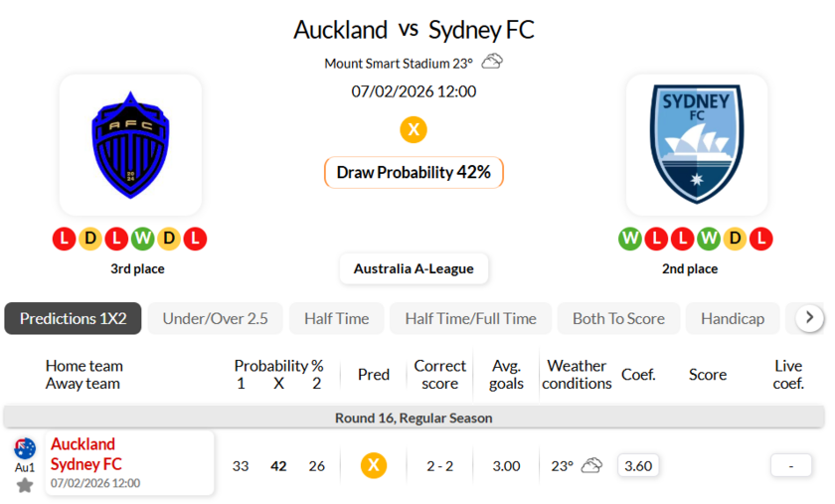Screen dimensions: 835x504
Task: Toggle the favorite star for match
Action: point(25,485)
